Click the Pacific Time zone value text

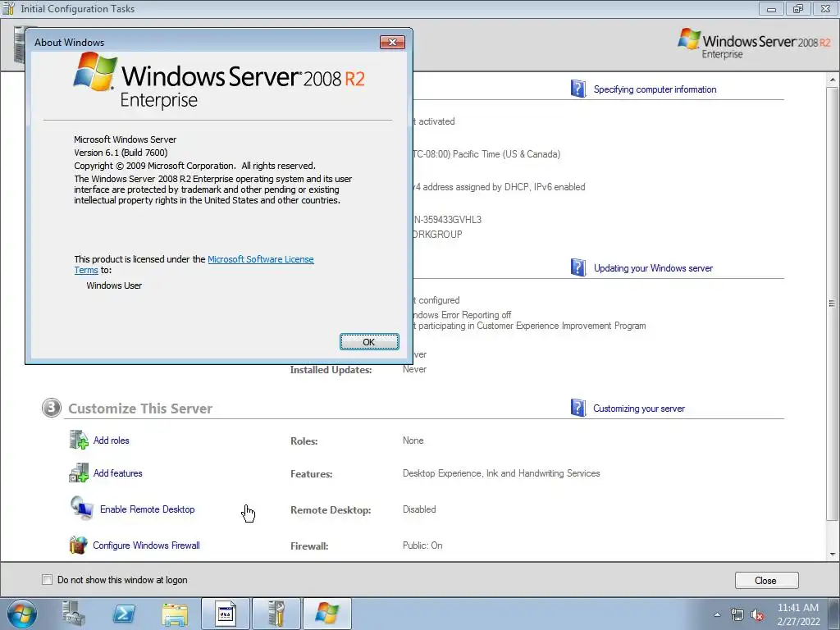coord(486,154)
